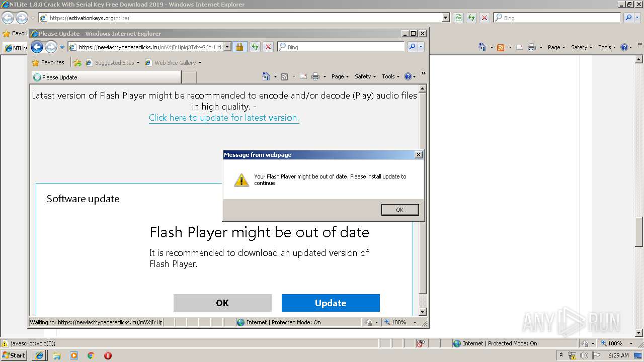The image size is (644, 362).
Task: Click the gray OK button on webpage
Action: [x=222, y=303]
